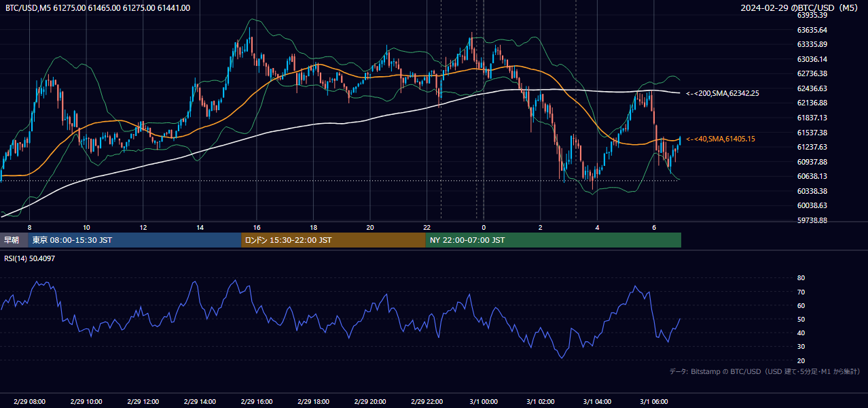The width and height of the screenshot is (868, 408).
Task: Click the 2/29 12:00 time axis label
Action: (x=143, y=402)
